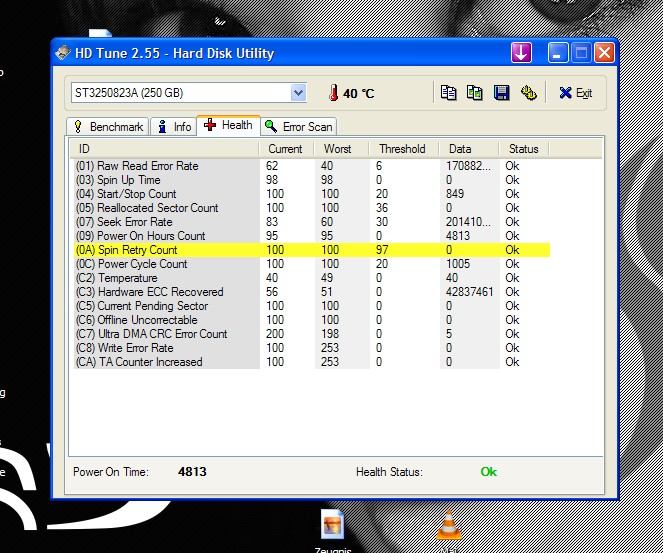Open the Error Scan tab
The width and height of the screenshot is (663, 553).
[299, 127]
